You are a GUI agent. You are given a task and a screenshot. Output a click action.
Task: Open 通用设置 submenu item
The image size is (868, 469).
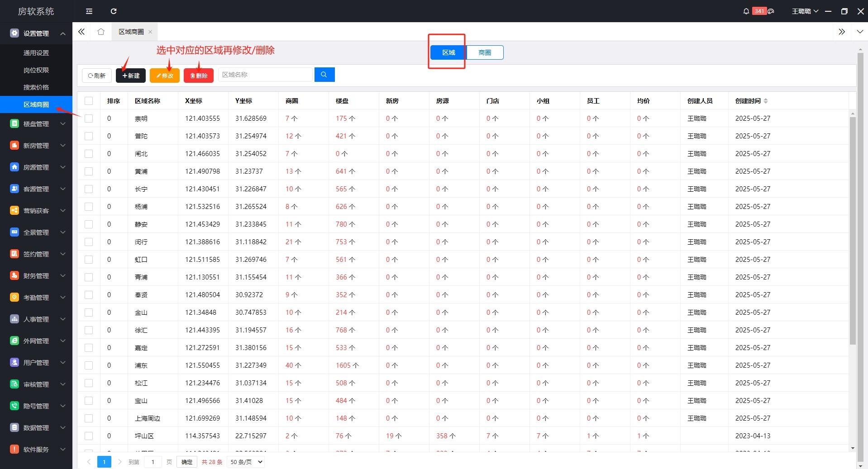(x=36, y=53)
